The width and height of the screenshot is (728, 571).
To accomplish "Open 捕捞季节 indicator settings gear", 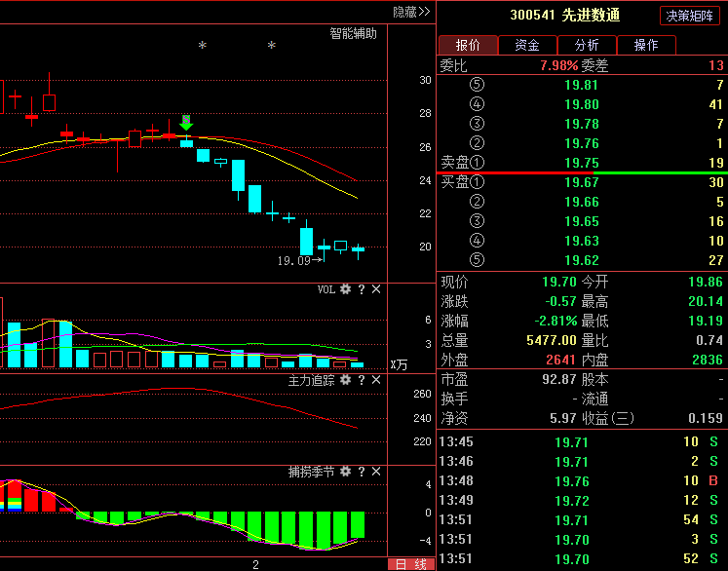I will click(x=345, y=472).
